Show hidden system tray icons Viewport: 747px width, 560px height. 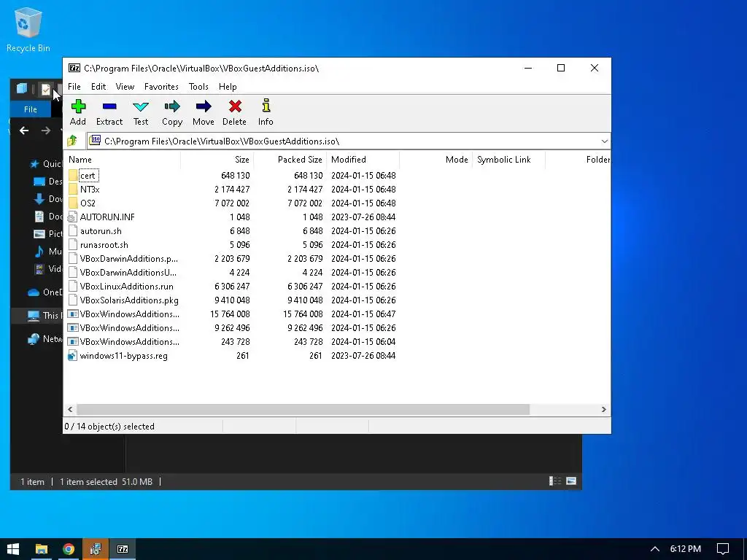[655, 549]
